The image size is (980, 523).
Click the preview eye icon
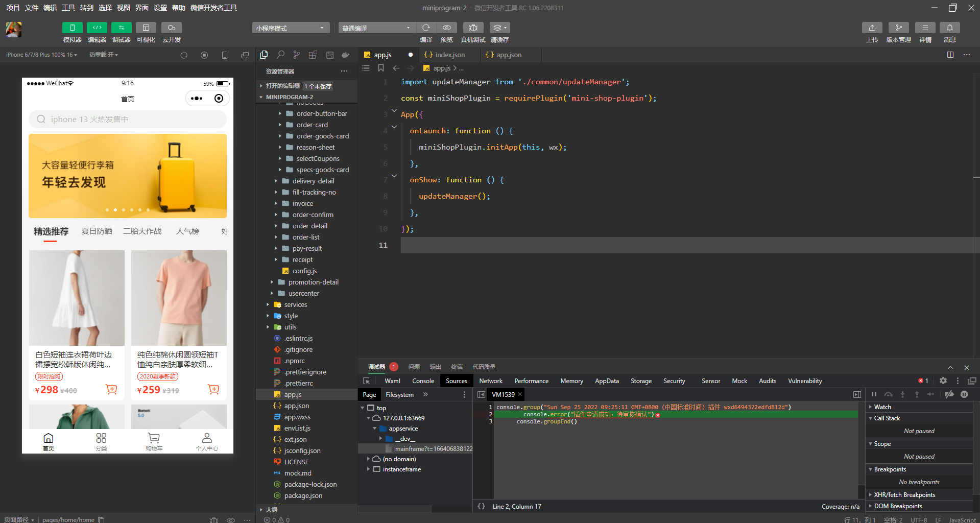pos(447,28)
